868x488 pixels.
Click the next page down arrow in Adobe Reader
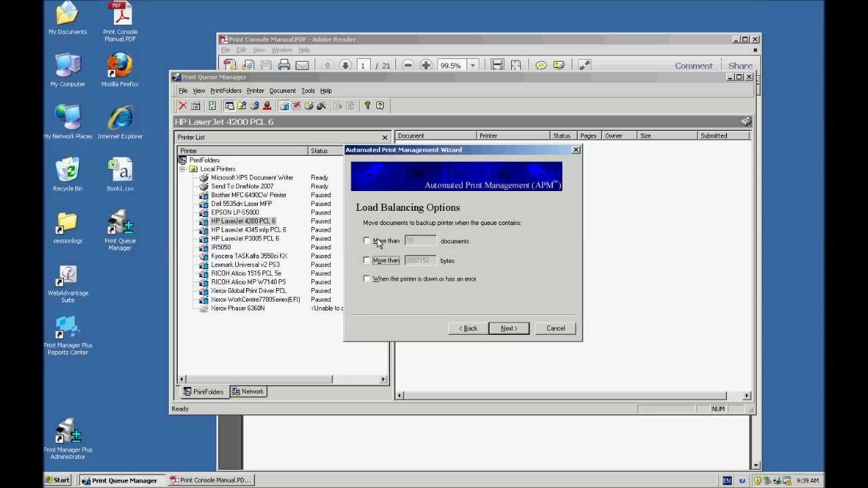[x=345, y=65]
